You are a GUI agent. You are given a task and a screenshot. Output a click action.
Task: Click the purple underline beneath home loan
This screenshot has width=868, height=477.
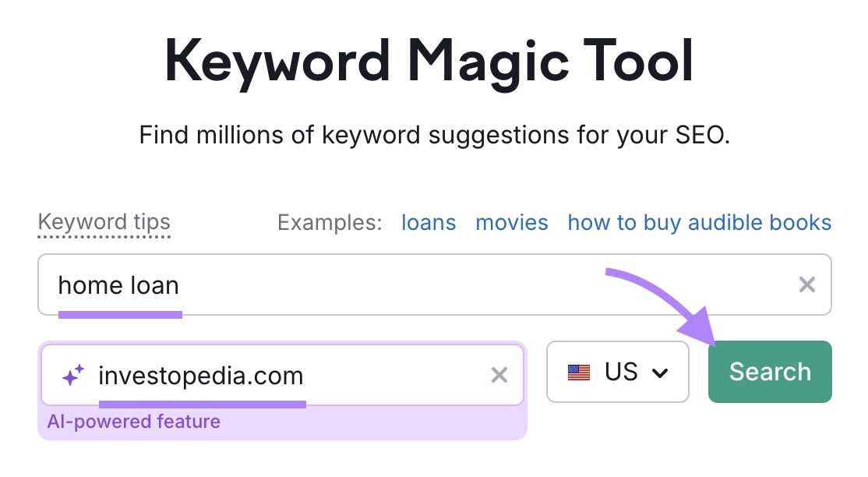click(x=121, y=314)
